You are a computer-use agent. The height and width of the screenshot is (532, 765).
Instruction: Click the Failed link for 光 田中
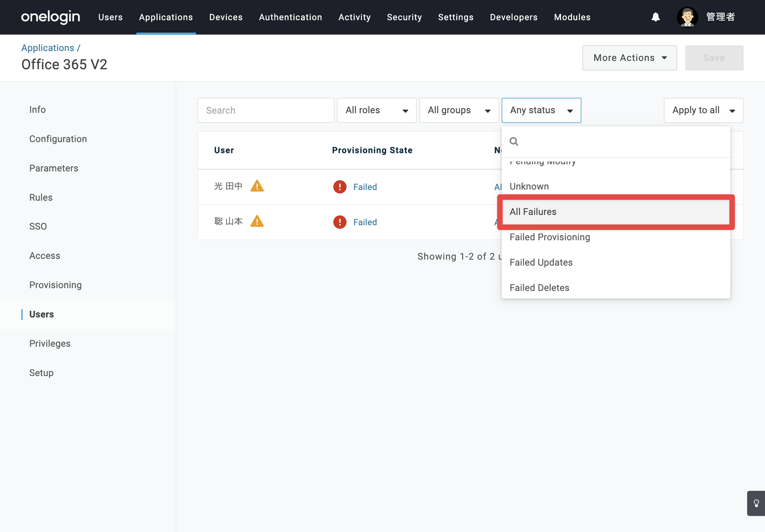[x=365, y=187]
